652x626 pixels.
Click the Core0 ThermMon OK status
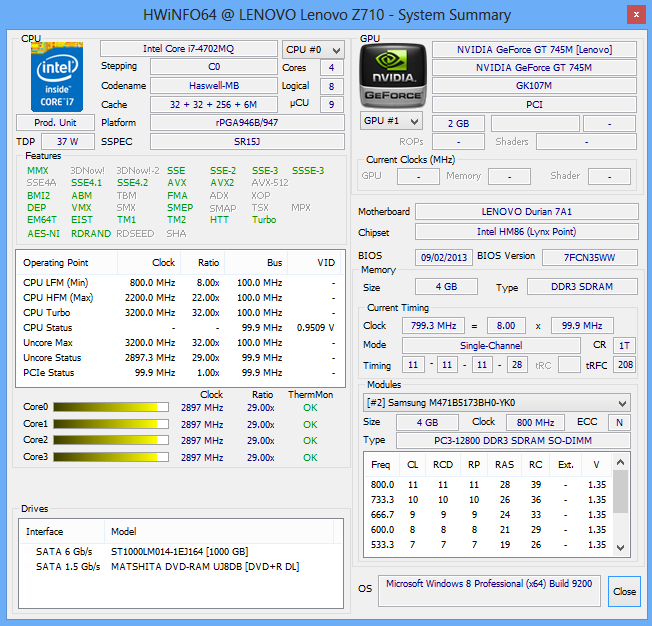click(x=310, y=408)
